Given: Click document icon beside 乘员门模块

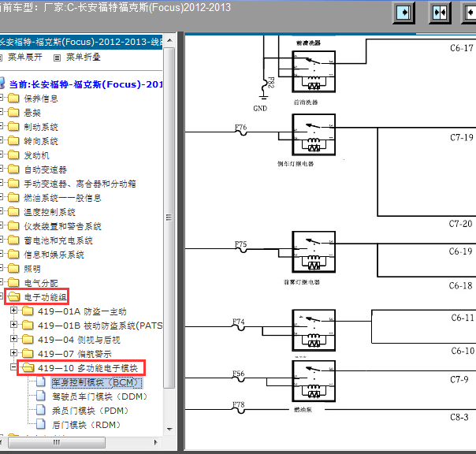Looking at the screenshot, I should (41, 410).
